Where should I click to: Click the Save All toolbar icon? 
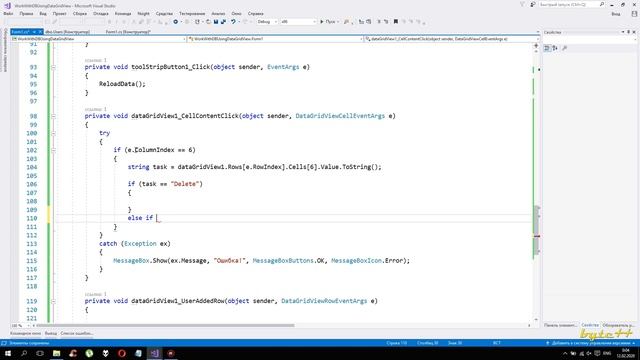[x=223, y=22]
